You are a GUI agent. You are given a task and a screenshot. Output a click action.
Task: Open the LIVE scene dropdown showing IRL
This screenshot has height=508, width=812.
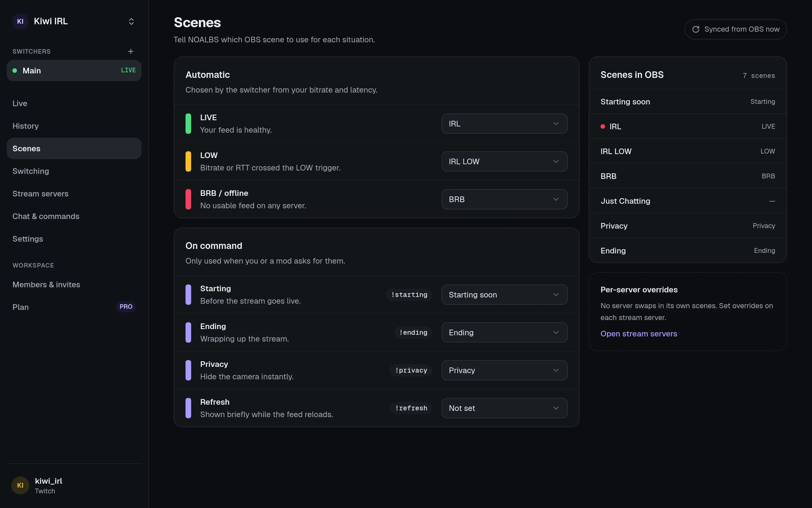504,124
